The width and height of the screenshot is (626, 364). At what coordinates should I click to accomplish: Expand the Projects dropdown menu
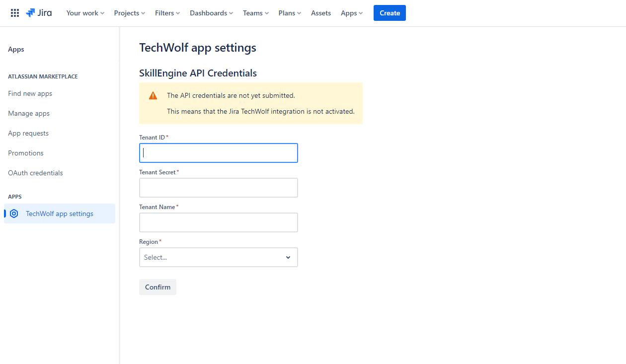(x=129, y=13)
